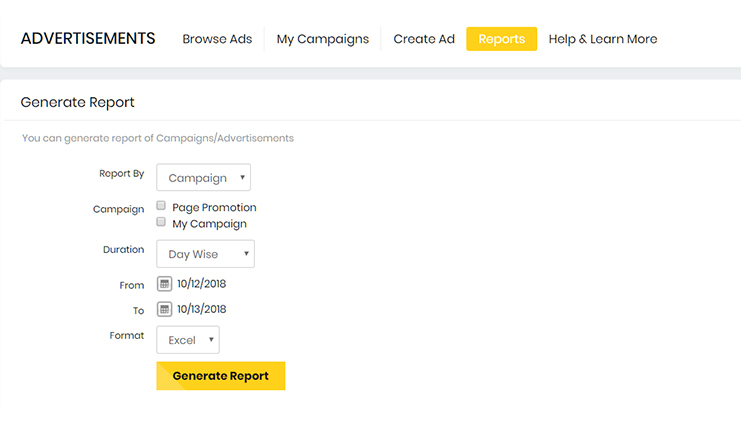Image resolution: width=741 pixels, height=440 pixels.
Task: Click the My Campaign label text
Action: 209,224
